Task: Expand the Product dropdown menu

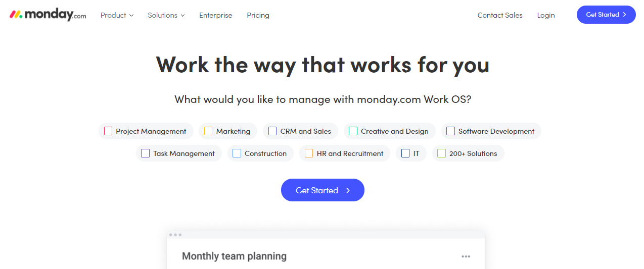Action: coord(117,15)
